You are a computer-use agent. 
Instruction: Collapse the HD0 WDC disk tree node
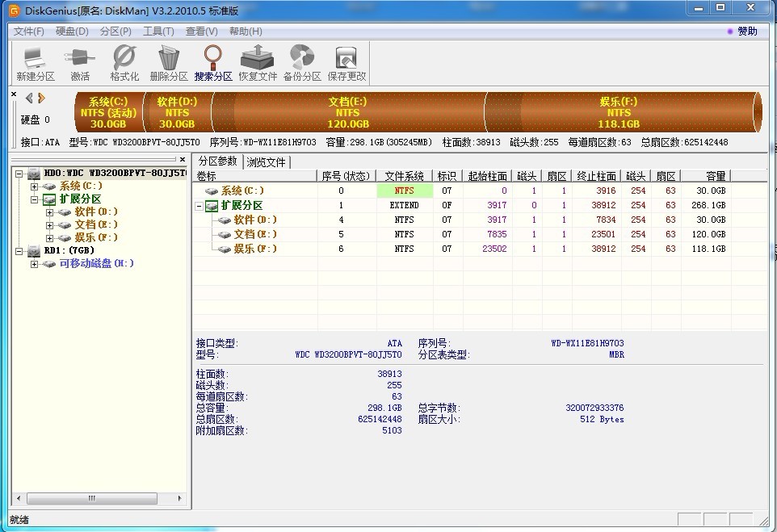tap(19, 174)
